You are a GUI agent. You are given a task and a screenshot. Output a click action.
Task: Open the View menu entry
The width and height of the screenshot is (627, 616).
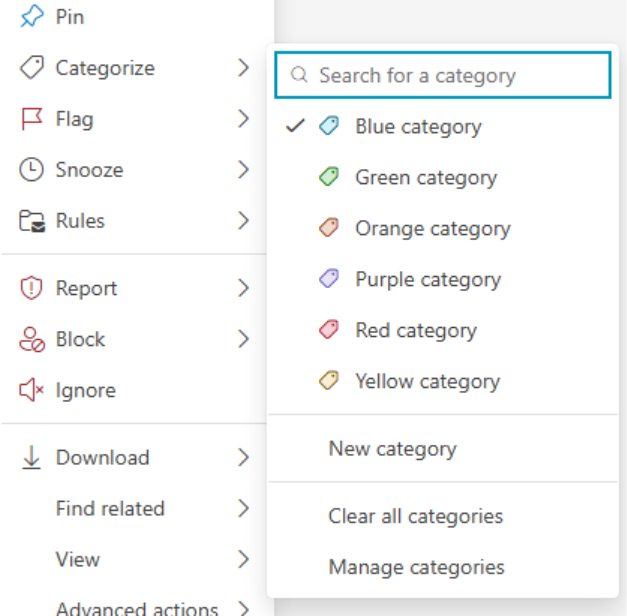[x=134, y=559]
